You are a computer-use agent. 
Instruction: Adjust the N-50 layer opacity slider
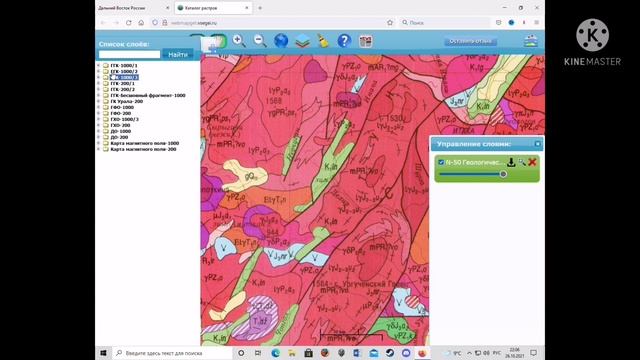[503, 174]
